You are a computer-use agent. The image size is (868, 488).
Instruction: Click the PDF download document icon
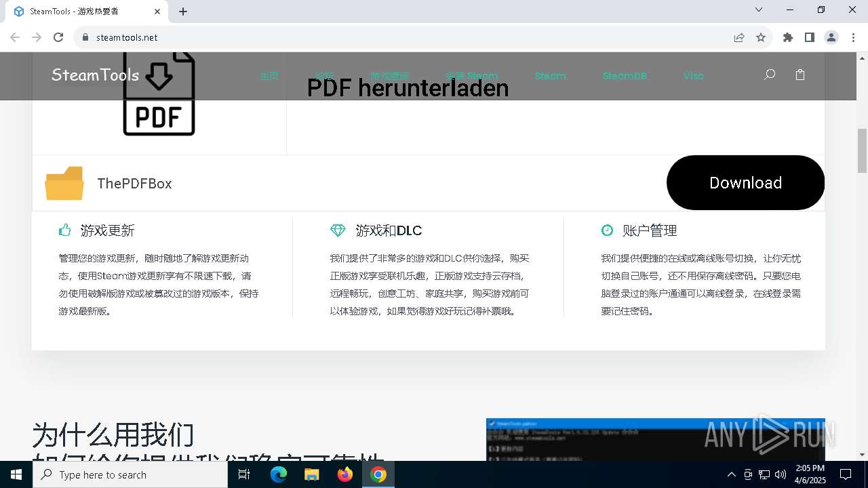click(159, 94)
